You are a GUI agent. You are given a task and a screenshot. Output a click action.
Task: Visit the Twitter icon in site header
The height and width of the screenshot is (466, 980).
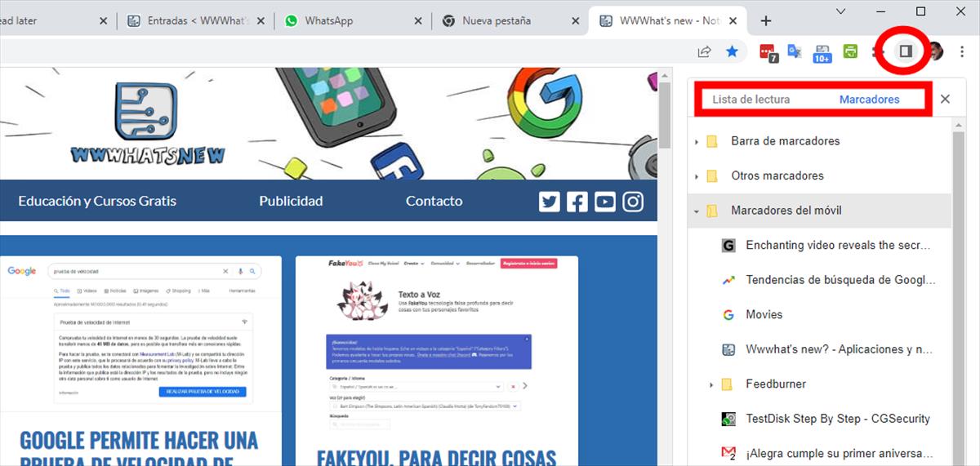pos(550,202)
